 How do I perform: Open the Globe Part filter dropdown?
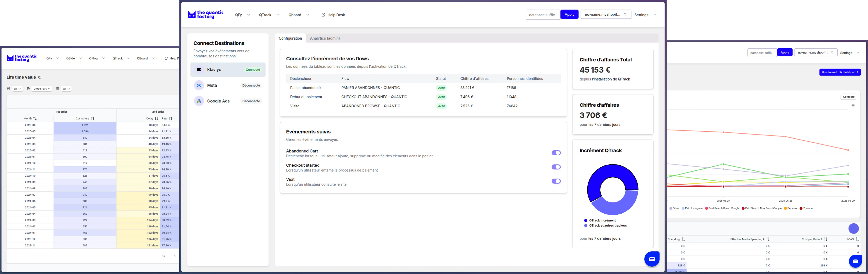[42, 89]
